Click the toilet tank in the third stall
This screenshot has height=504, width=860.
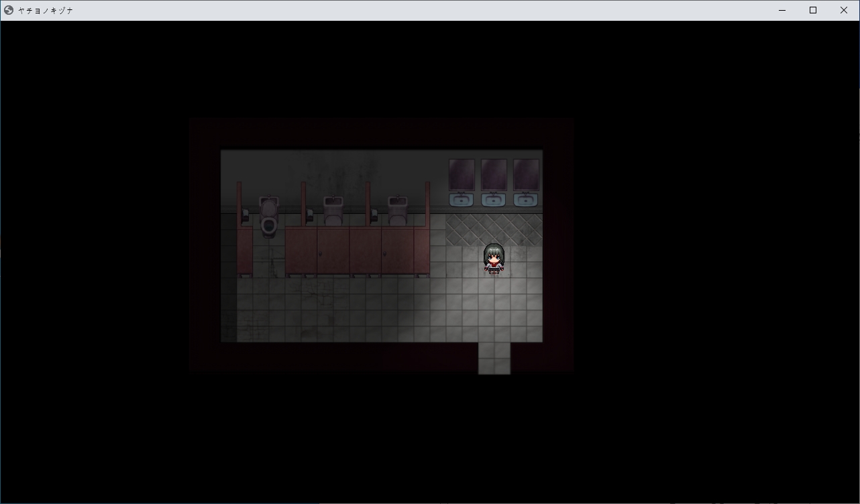pos(398,210)
